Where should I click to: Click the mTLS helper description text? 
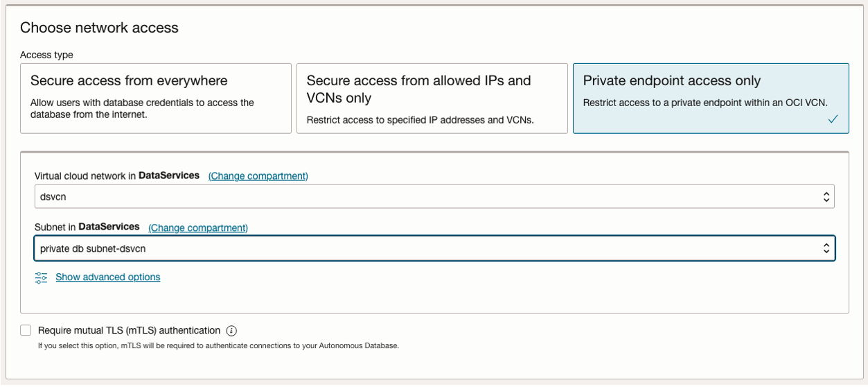tap(218, 345)
